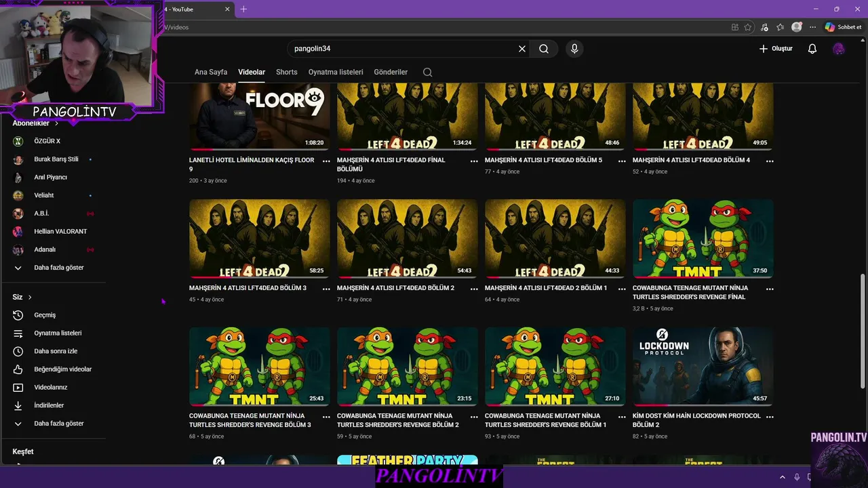Select the Videolar tab

[252, 72]
